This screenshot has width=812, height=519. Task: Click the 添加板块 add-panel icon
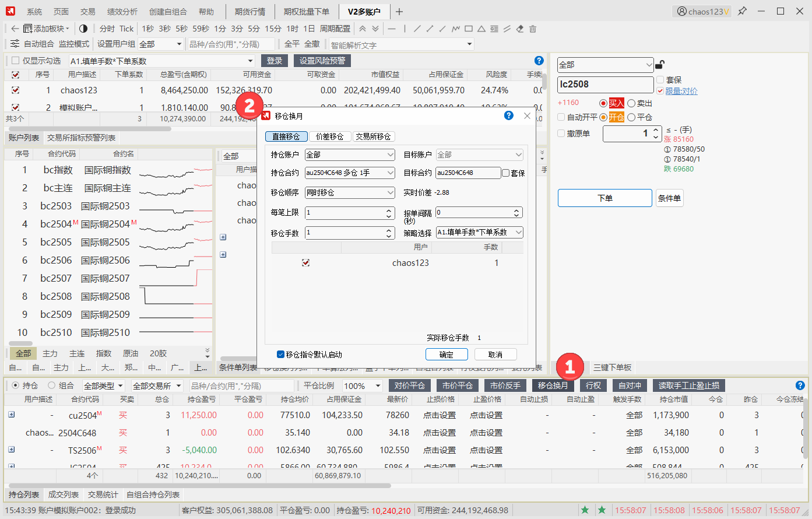pyautogui.click(x=27, y=29)
